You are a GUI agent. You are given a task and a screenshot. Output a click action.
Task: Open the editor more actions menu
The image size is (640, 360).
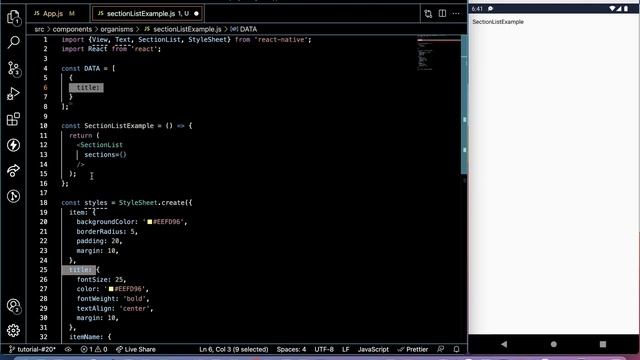click(x=456, y=13)
